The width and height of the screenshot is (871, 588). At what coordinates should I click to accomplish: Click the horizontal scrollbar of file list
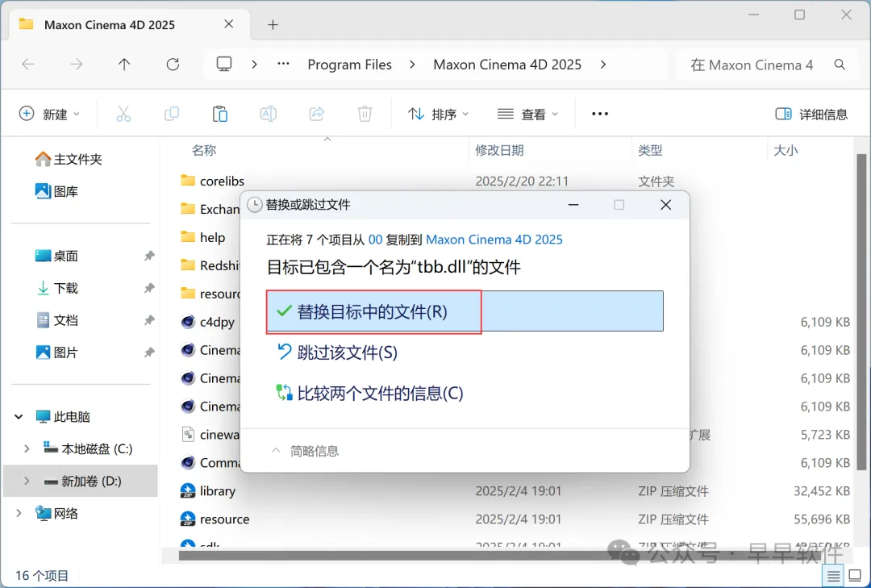coord(500,555)
